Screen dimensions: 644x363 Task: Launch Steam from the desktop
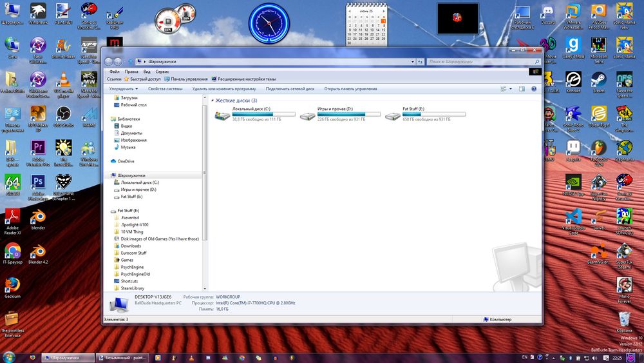pyautogui.click(x=599, y=83)
